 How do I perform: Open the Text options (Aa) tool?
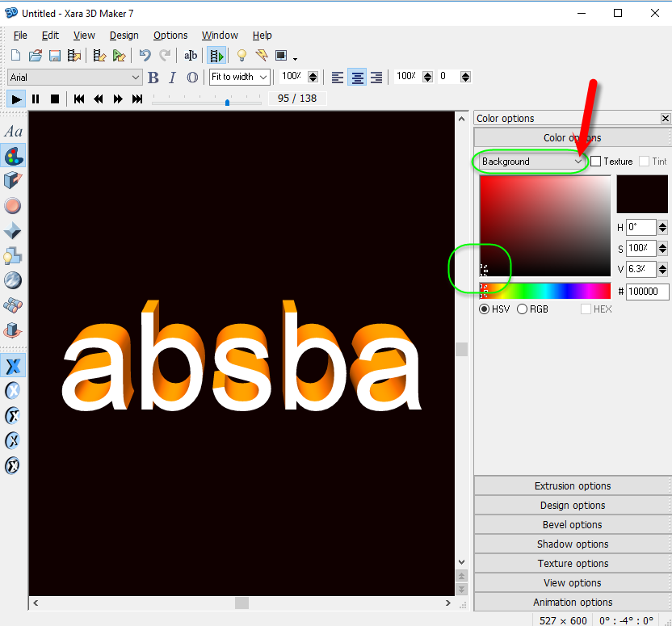[14, 132]
